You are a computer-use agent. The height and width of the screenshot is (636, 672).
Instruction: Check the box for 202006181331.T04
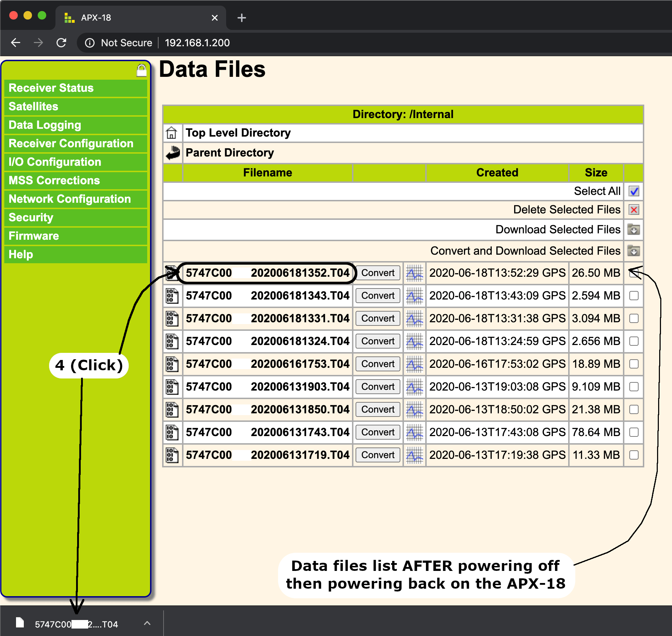pos(634,319)
